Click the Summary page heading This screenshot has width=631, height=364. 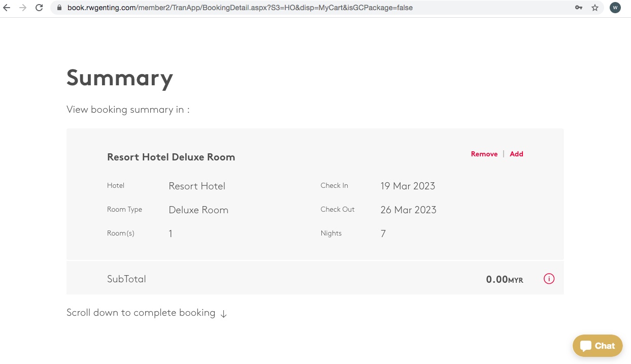[x=120, y=78]
